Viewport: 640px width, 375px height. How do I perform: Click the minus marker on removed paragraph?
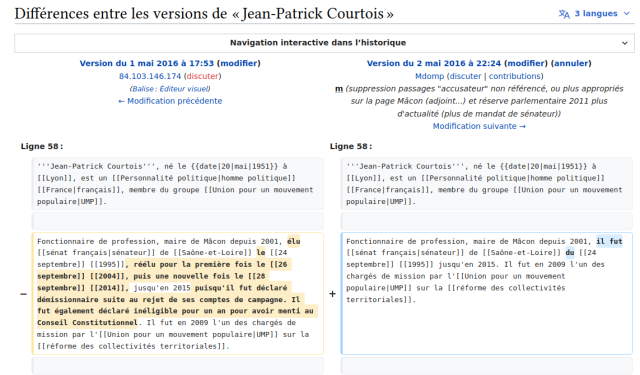click(23, 294)
